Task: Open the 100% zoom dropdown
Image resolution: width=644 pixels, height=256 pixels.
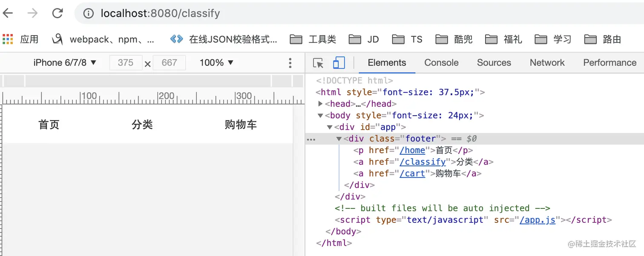Action: pos(216,63)
